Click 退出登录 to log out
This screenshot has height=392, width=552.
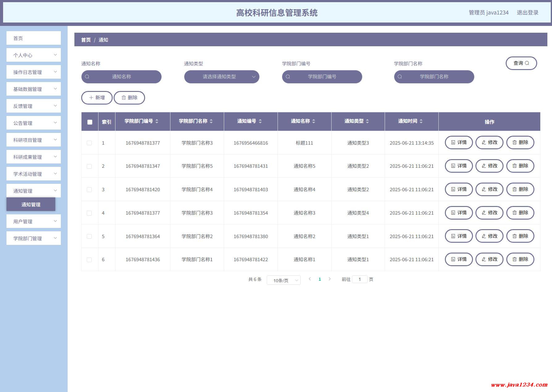click(x=527, y=13)
